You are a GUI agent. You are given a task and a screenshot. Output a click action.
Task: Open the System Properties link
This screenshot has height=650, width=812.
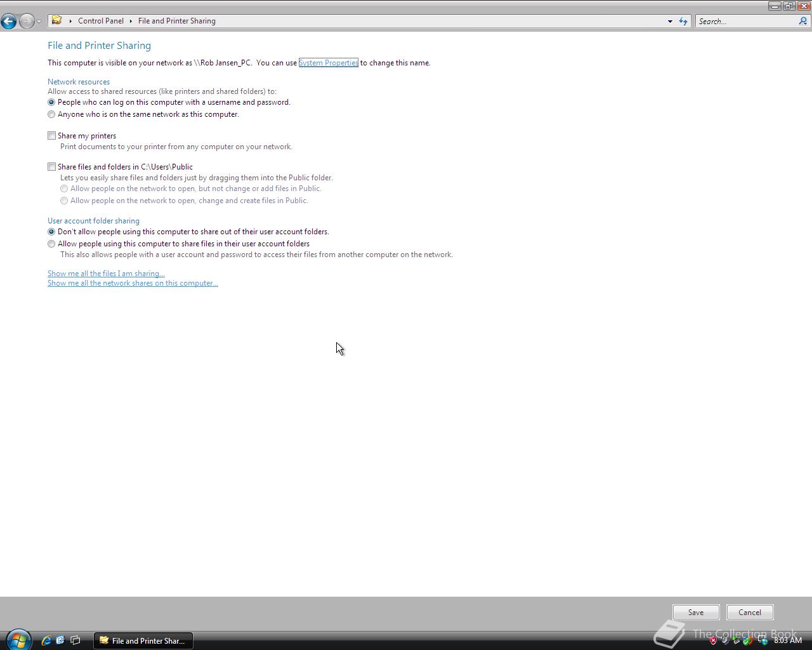pos(329,63)
